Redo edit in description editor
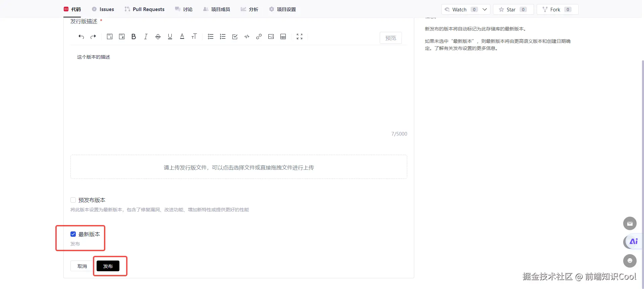This screenshot has width=644, height=289. (x=93, y=37)
